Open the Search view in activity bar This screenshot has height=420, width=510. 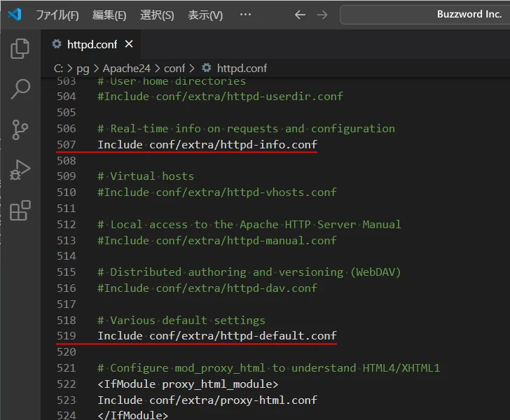20,89
